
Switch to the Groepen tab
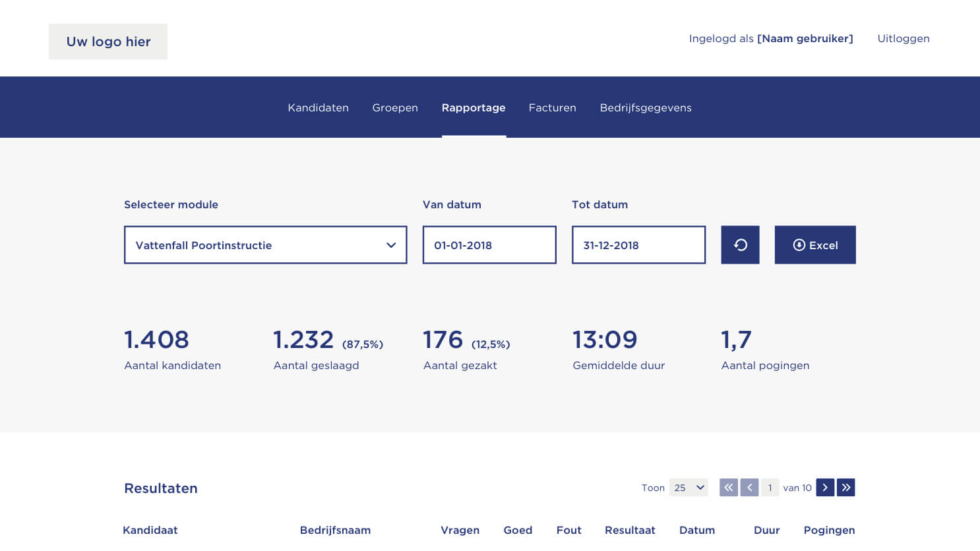[395, 108]
